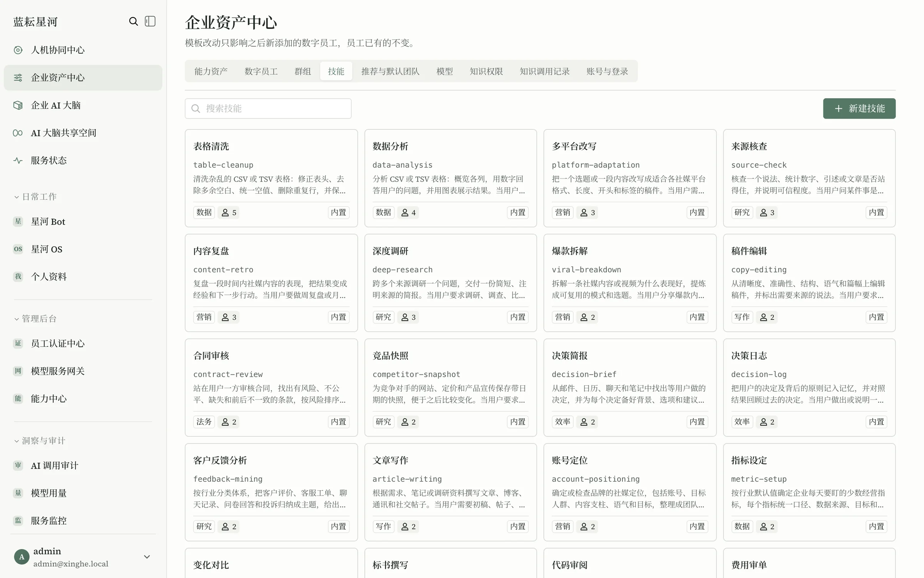Switch to the 数字员工 tab
The image size is (924, 578).
pos(261,71)
